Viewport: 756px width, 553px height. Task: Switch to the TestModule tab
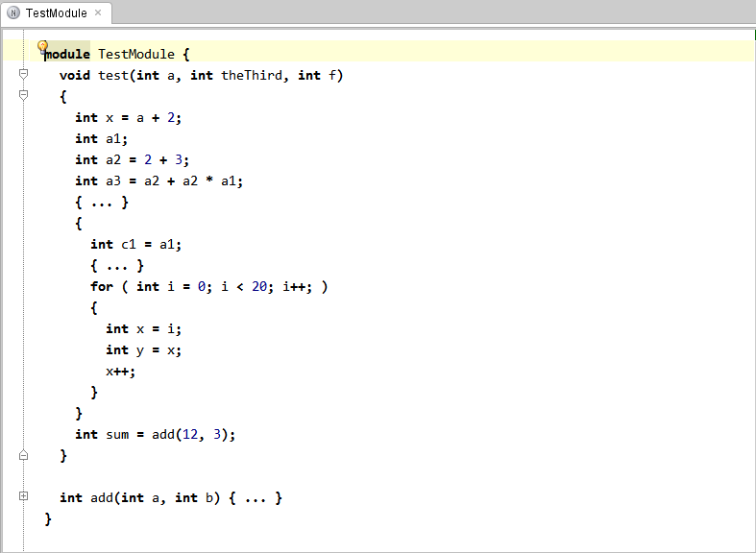[x=56, y=13]
